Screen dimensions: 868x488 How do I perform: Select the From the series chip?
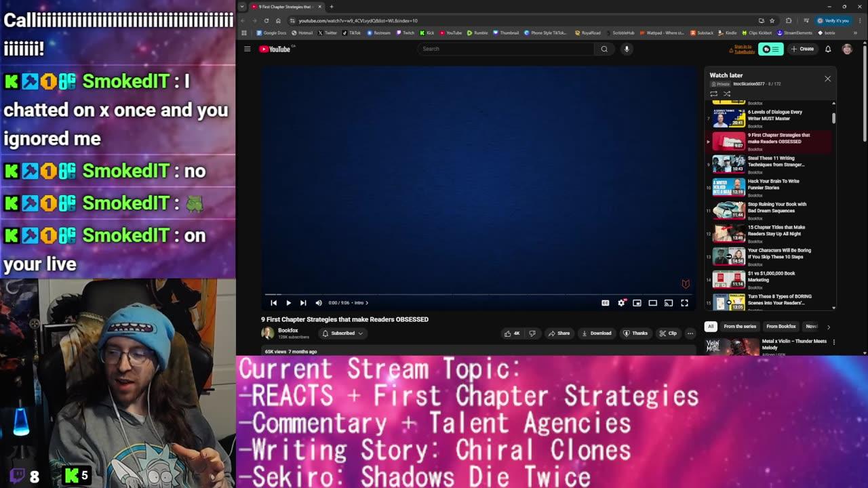point(740,327)
